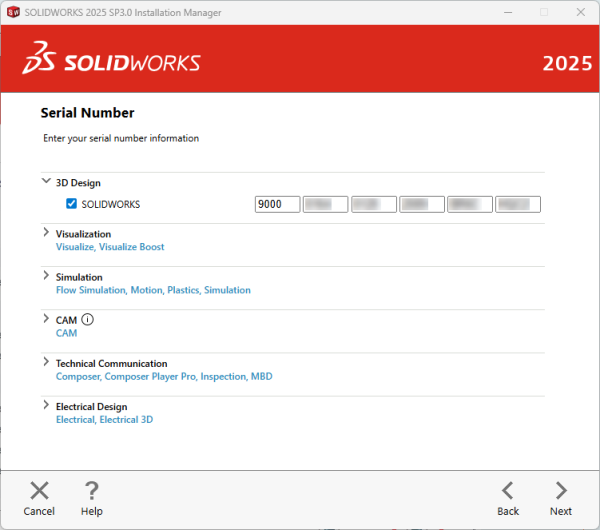The width and height of the screenshot is (600, 530).
Task: Open the Electrical, Electrical 3D link
Action: [x=104, y=420]
